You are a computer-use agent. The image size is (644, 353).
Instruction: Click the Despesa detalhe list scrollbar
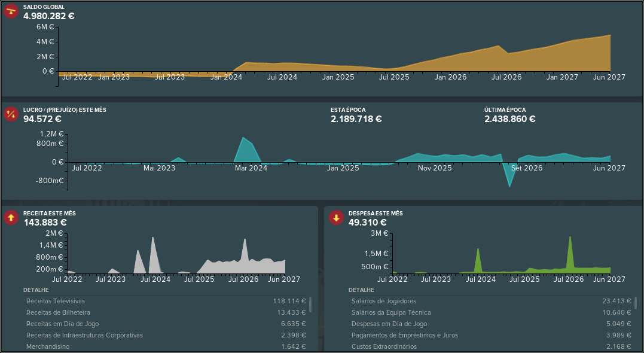[x=636, y=303]
